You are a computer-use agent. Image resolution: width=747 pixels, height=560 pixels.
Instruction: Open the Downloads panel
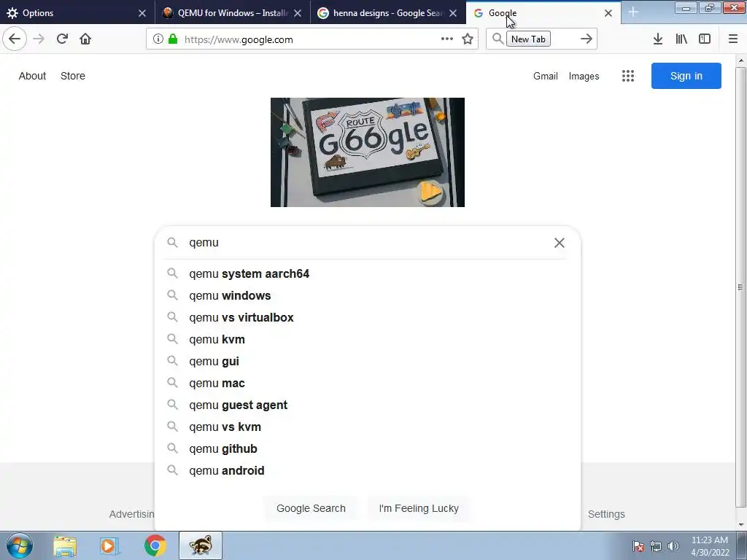point(658,39)
